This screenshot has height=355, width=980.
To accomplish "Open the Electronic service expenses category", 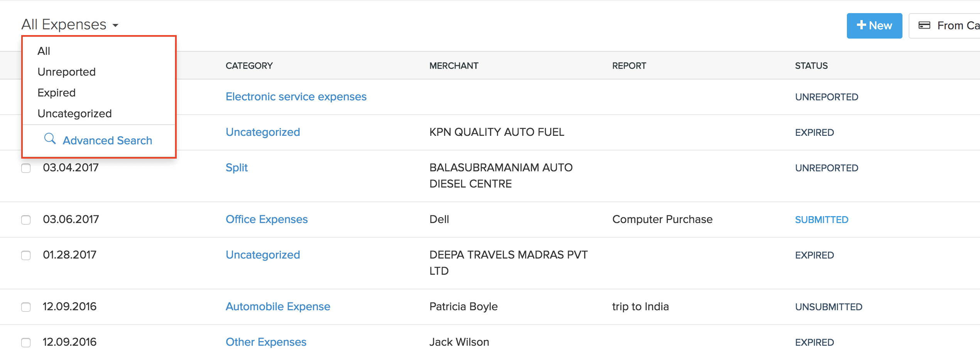I will pyautogui.click(x=296, y=96).
